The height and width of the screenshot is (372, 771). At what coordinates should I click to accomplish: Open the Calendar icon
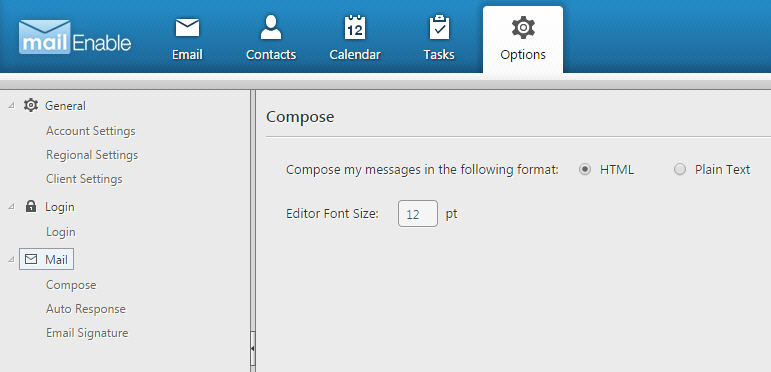[x=355, y=28]
